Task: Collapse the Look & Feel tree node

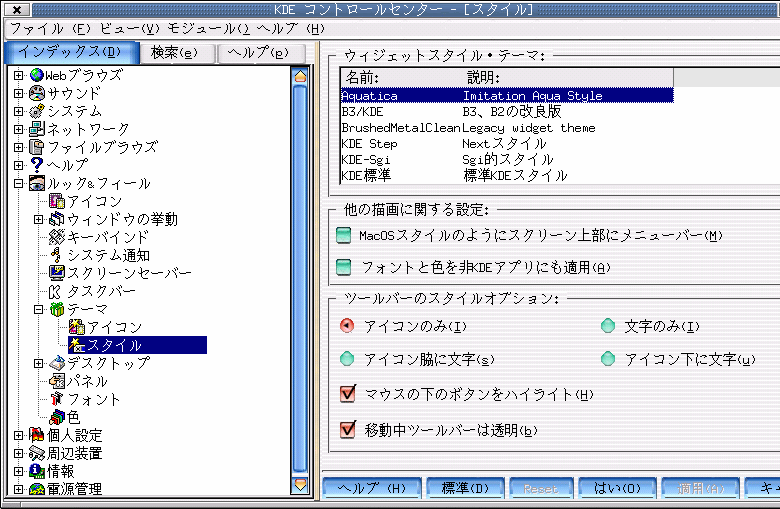Action: [x=18, y=183]
